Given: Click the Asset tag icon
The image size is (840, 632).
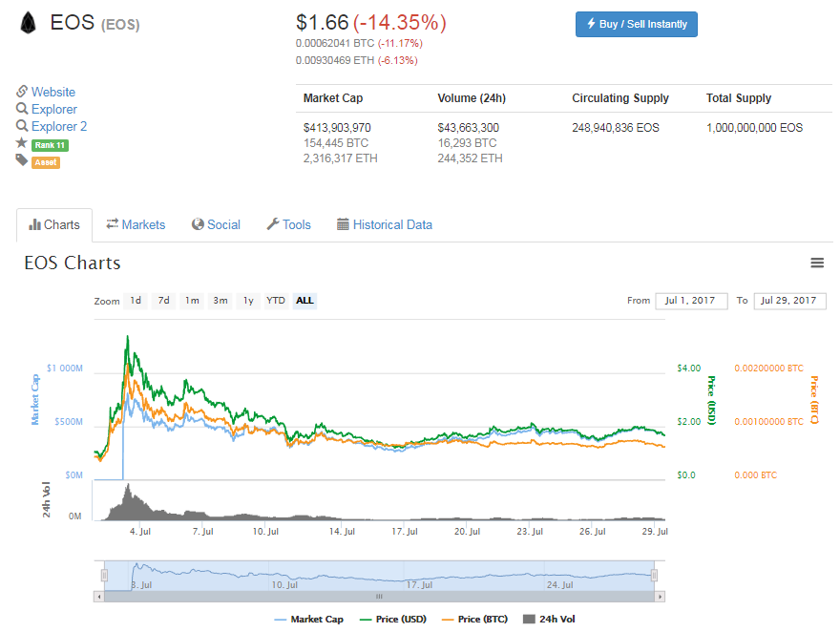Looking at the screenshot, I should [21, 160].
